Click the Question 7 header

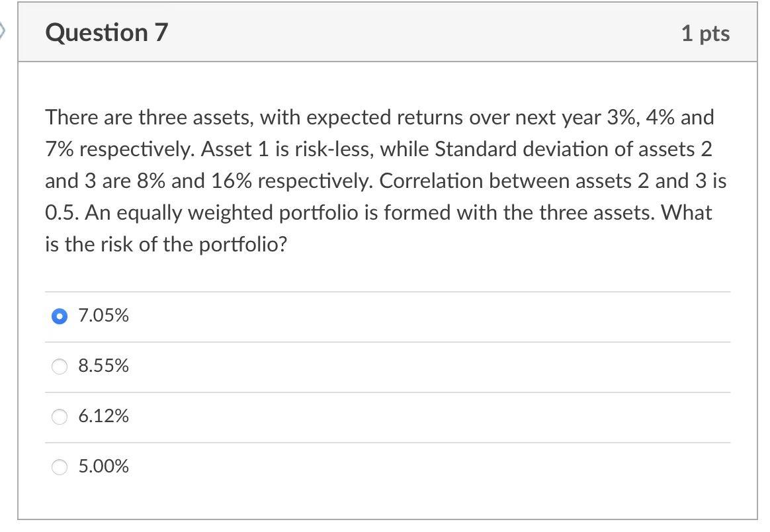point(106,32)
